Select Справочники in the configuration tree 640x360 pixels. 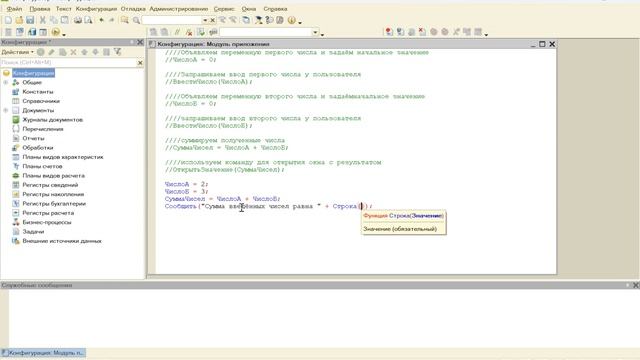pos(41,101)
